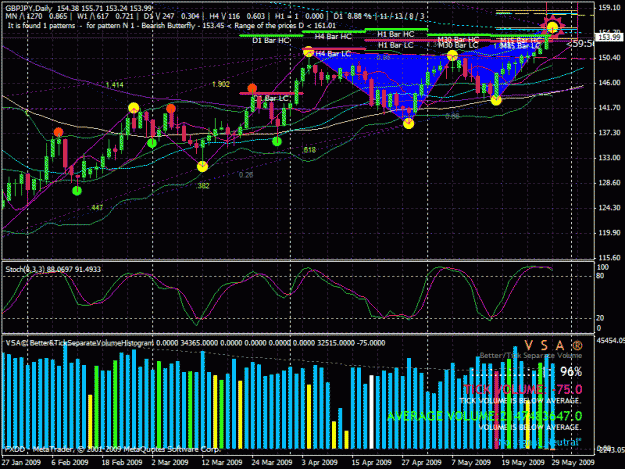The image size is (625, 469).
Task: Click the '128.60' price scale value
Action: pos(609,183)
